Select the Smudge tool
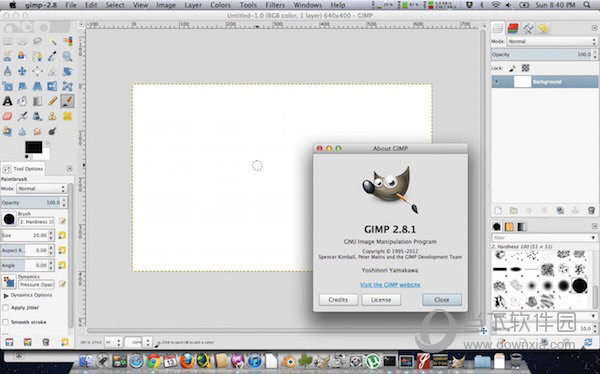The image size is (600, 374). click(x=37, y=131)
